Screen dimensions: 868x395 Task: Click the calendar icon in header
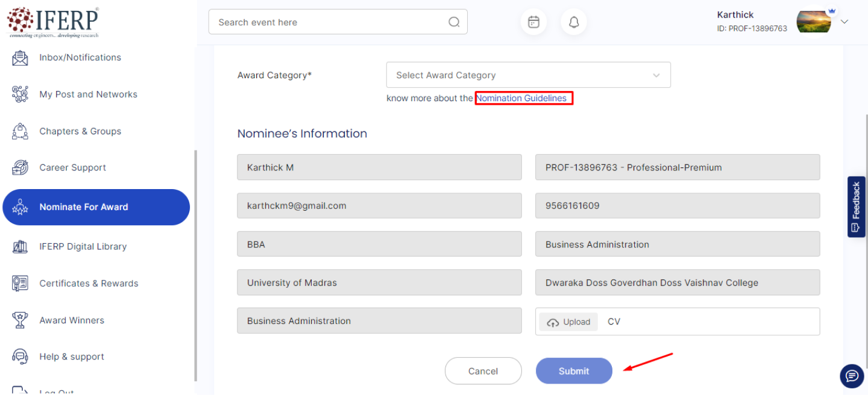(533, 22)
